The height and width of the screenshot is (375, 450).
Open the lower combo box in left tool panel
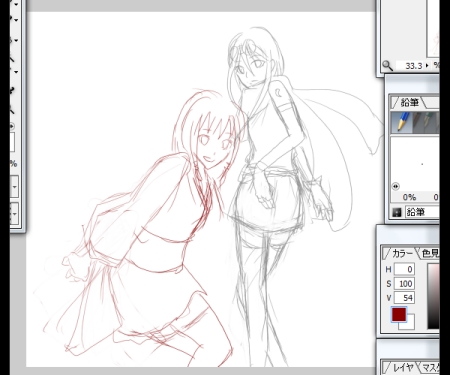pos(14,214)
